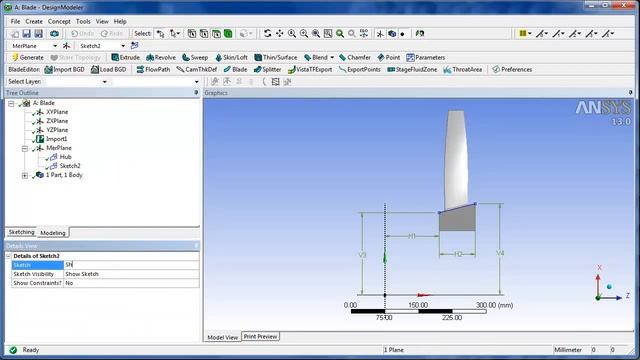Click the Revolve tool
640x360 pixels.
161,58
